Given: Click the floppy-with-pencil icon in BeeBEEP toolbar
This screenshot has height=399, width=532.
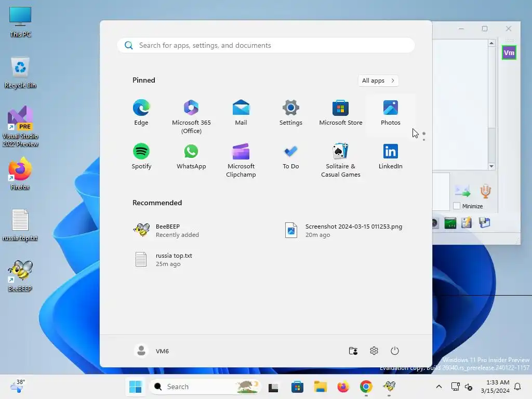Looking at the screenshot, I should [467, 223].
